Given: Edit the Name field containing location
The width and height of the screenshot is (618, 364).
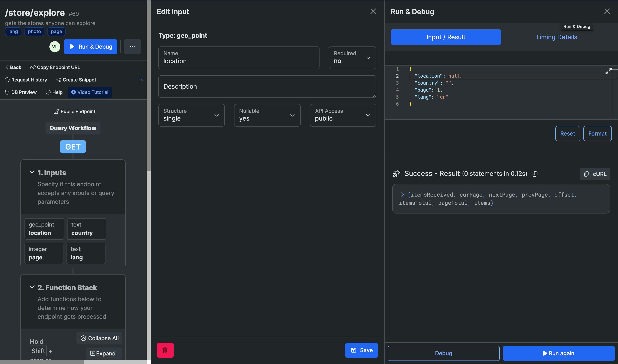Looking at the screenshot, I should click(x=239, y=58).
